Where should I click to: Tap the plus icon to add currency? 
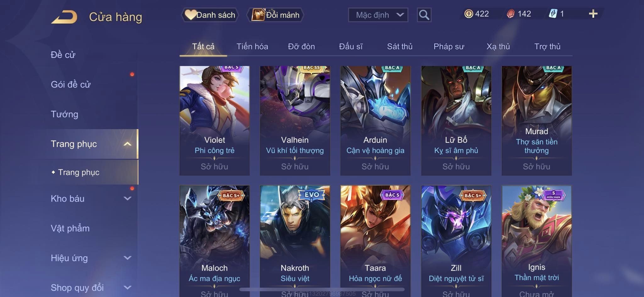click(593, 14)
